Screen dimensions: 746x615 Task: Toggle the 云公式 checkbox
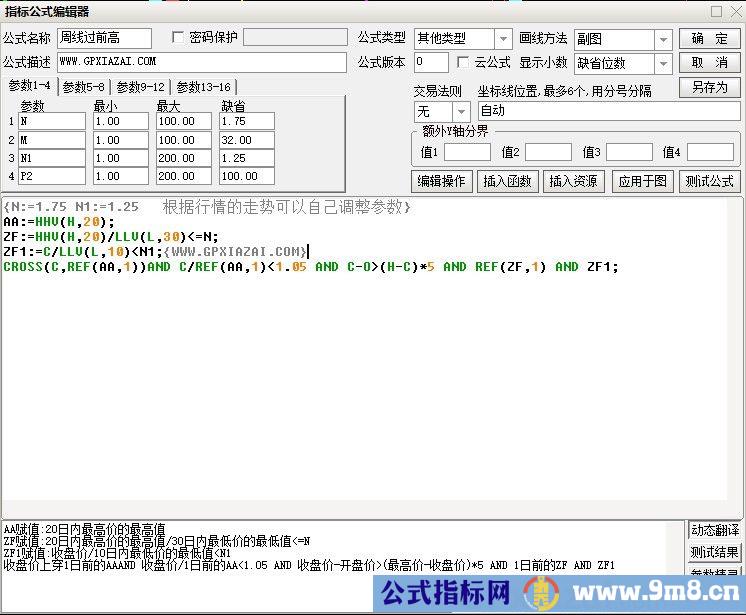tap(463, 62)
